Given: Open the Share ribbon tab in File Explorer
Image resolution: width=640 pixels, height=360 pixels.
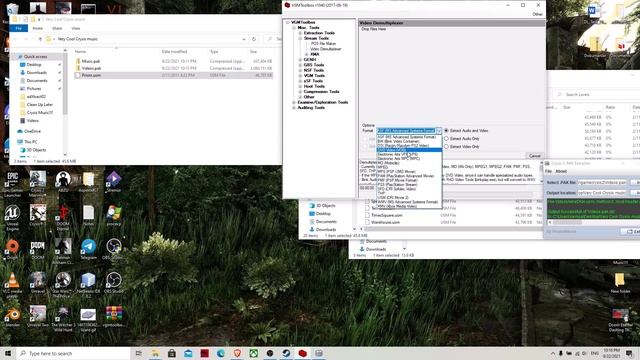Looking at the screenshot, I should (57, 28).
